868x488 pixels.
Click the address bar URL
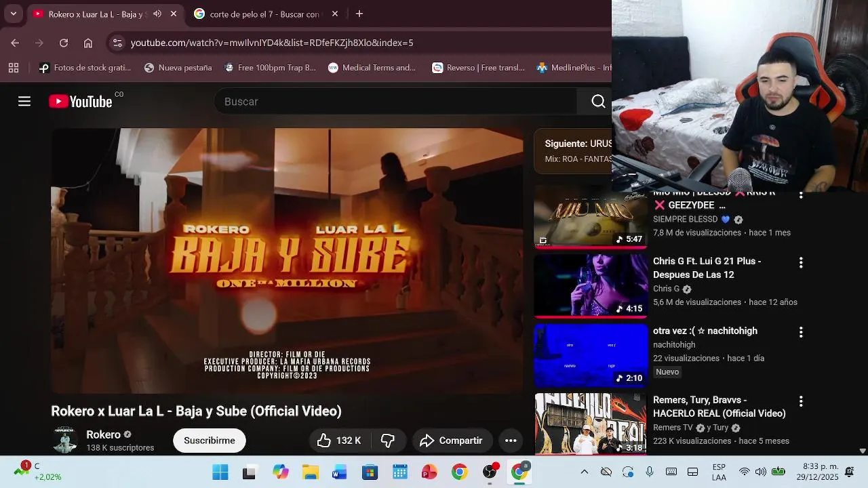click(272, 43)
